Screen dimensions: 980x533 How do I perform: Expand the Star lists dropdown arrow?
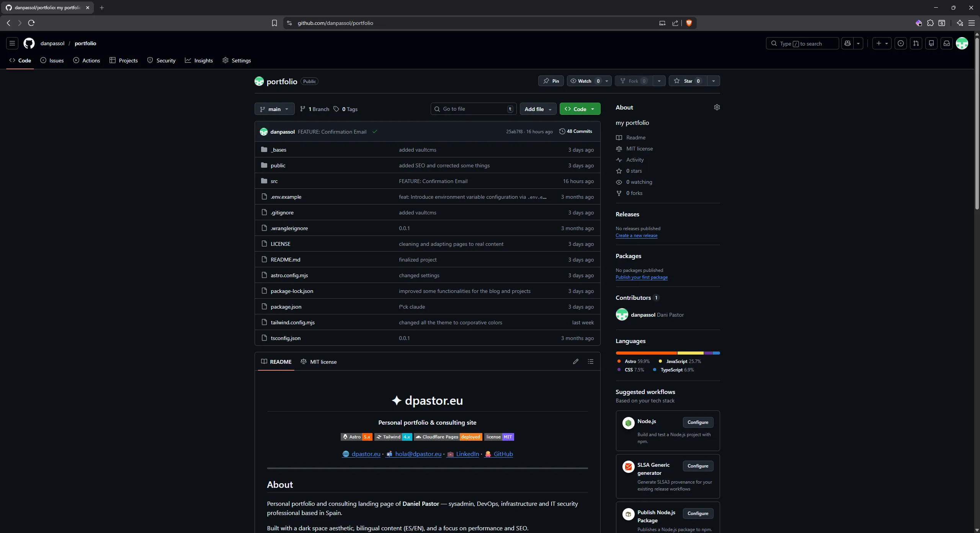(x=714, y=81)
